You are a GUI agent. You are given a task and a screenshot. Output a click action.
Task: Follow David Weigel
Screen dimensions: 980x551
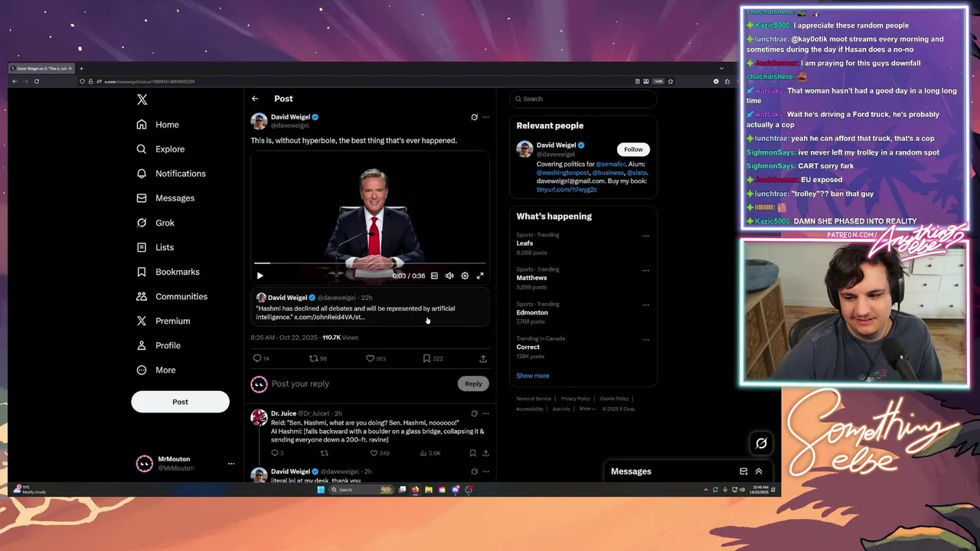point(633,149)
